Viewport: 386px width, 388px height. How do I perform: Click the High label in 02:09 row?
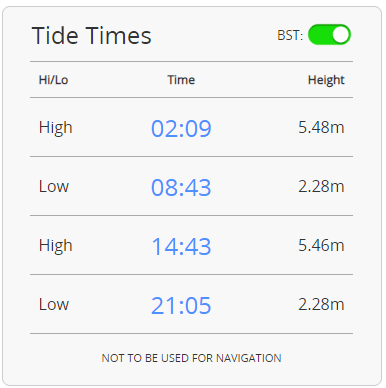56,128
